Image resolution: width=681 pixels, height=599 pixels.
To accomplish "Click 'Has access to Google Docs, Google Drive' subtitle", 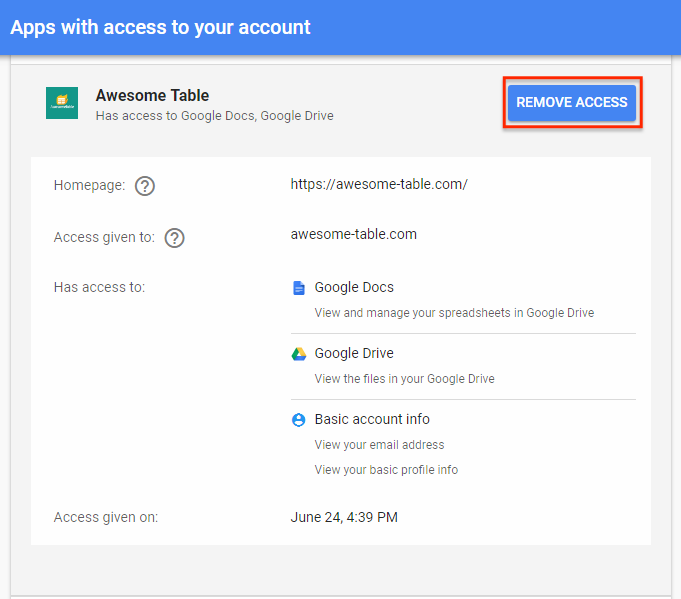I will 215,116.
